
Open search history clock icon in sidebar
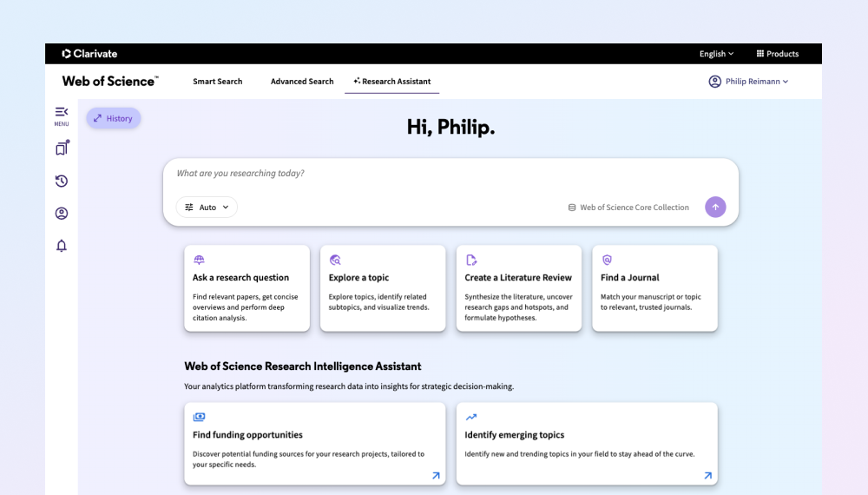pos(62,181)
